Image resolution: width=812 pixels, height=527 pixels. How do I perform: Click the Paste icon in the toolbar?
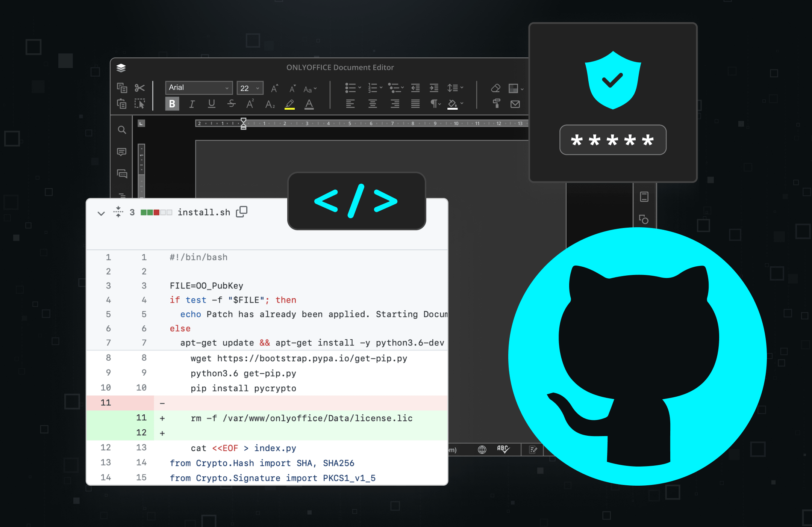122,104
